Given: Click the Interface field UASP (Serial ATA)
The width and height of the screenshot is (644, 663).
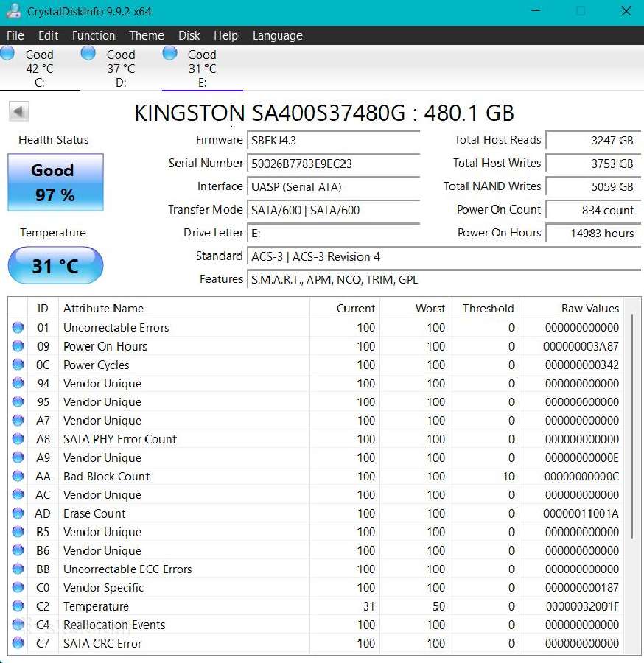Looking at the screenshot, I should (x=334, y=187).
